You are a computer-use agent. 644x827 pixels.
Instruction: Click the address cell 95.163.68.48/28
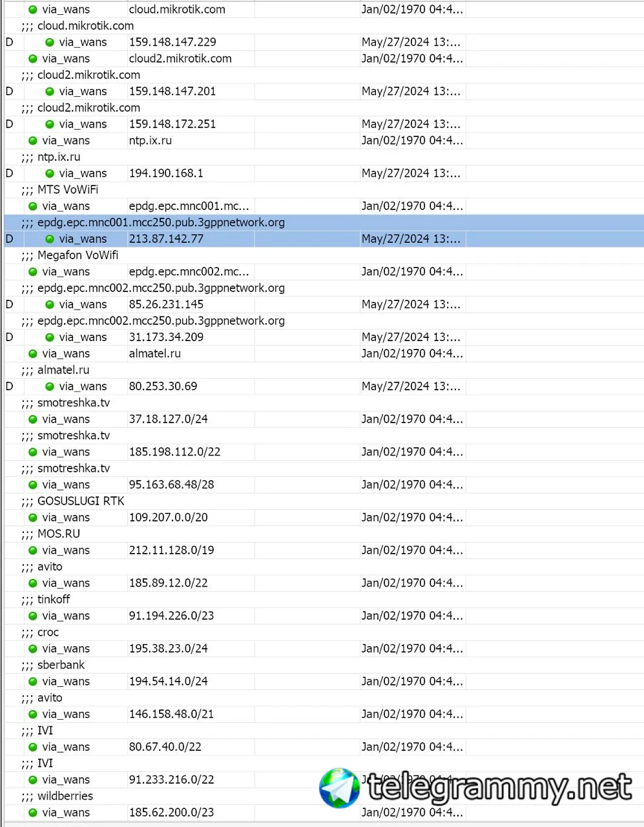click(x=171, y=485)
